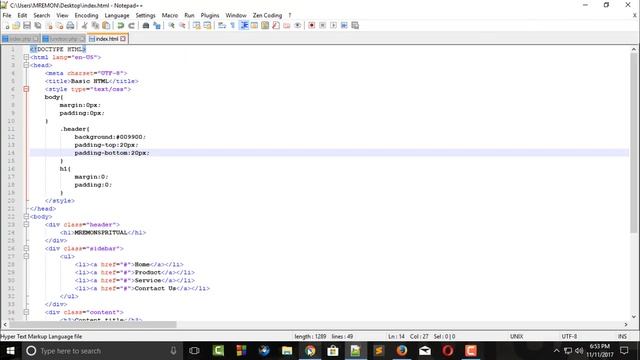Open Folder as Workspace toolbar icon

(287, 26)
